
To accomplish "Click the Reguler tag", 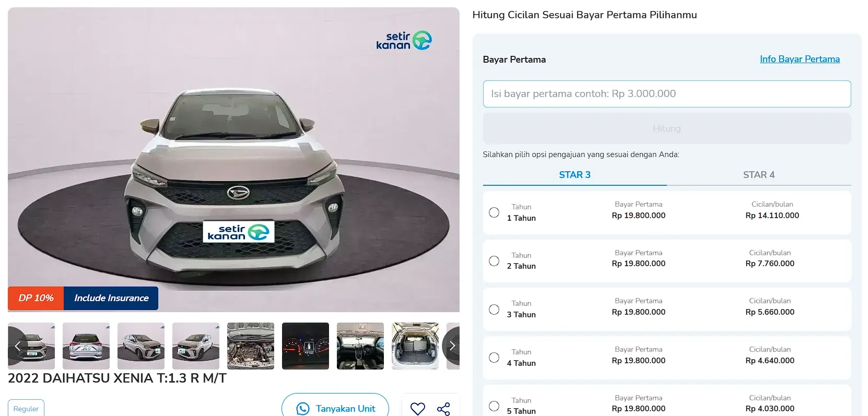I will coord(26,409).
